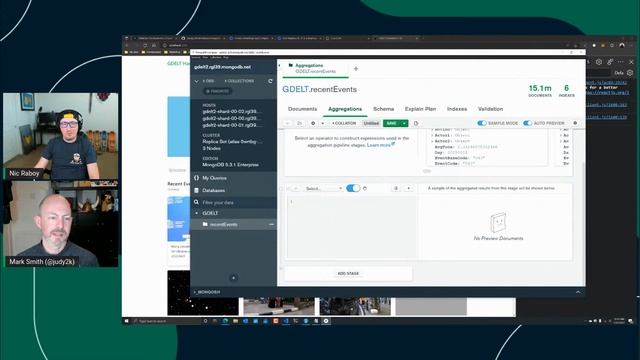The image size is (640, 360).
Task: Click the pipeline text view button in toolbar
Action: click(x=300, y=123)
